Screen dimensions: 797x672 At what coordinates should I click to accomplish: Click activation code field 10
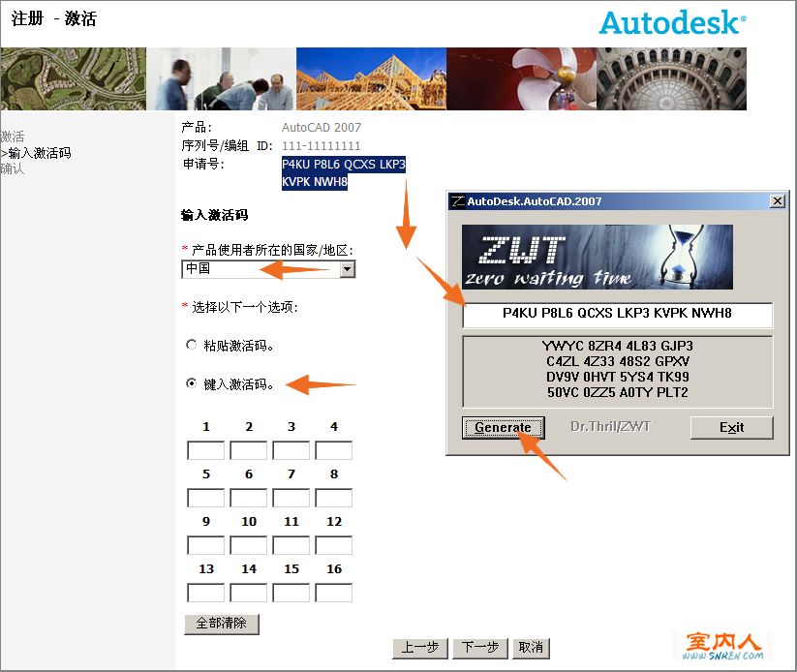click(249, 545)
